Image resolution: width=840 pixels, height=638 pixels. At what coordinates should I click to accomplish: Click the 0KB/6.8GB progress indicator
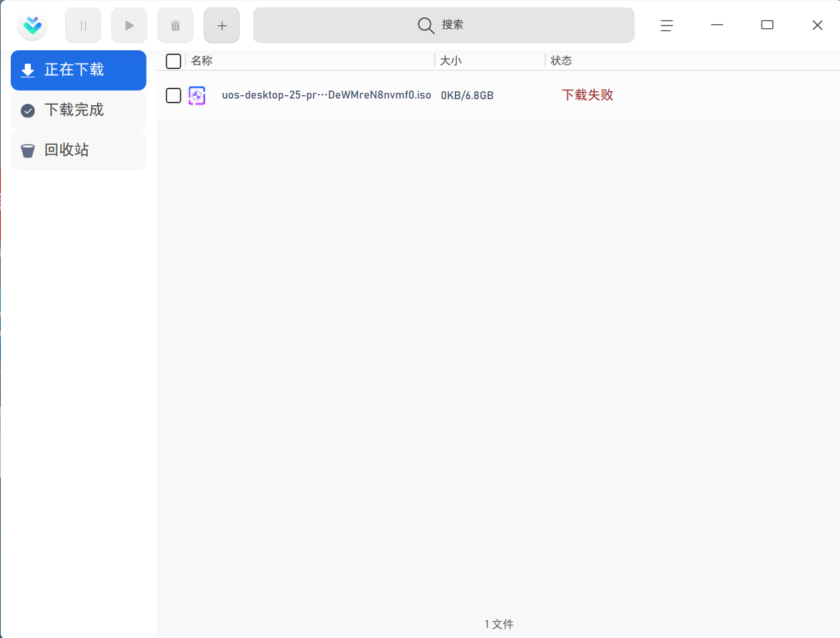(x=467, y=95)
